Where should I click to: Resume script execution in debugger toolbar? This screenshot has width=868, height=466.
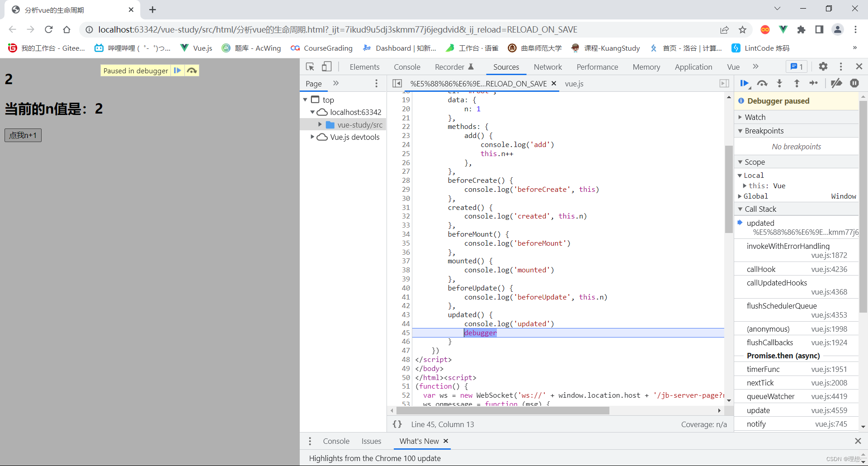(x=744, y=83)
